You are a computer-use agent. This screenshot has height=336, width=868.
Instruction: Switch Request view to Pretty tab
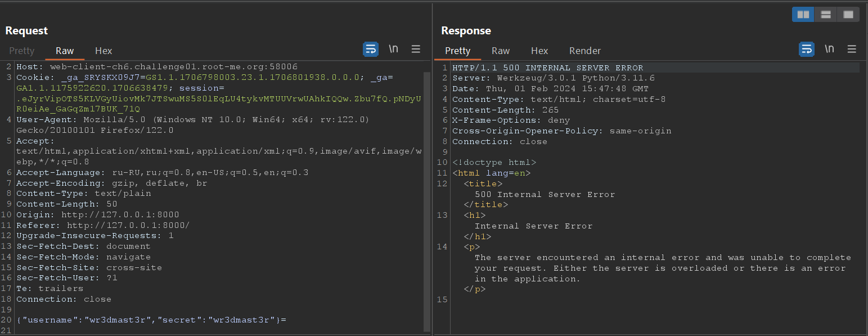22,51
